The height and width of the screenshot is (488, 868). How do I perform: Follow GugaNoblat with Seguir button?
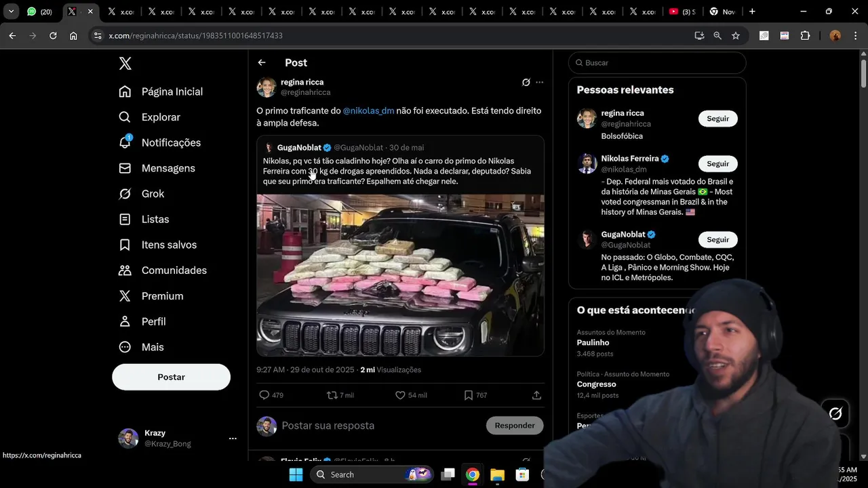tap(717, 240)
